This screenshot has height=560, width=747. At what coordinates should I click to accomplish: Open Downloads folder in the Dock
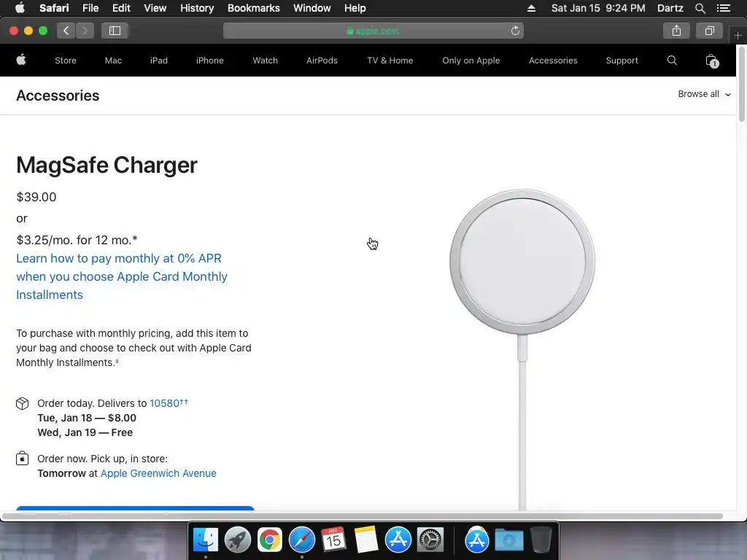pyautogui.click(x=508, y=540)
